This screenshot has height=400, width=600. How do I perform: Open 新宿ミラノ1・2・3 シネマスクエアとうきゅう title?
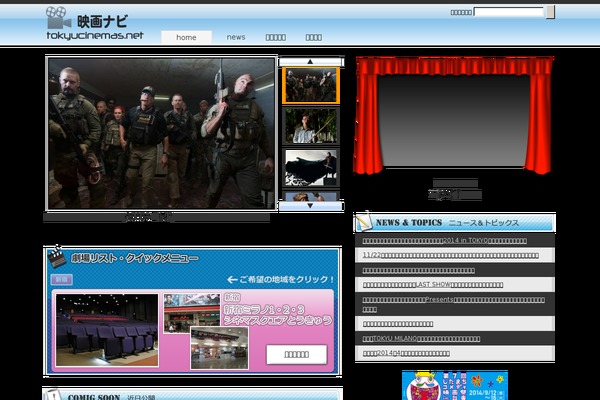[x=277, y=315]
